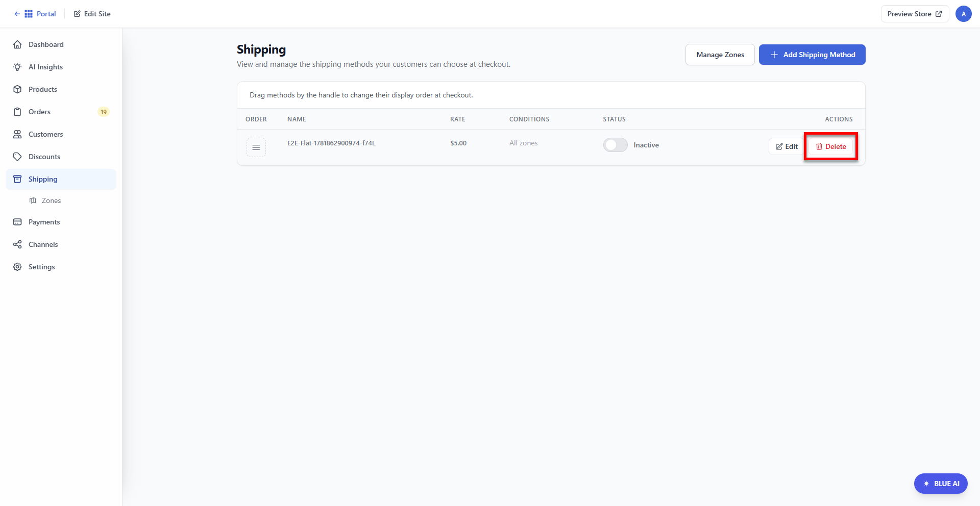Click the drag handle for E2E-Flat method

256,147
